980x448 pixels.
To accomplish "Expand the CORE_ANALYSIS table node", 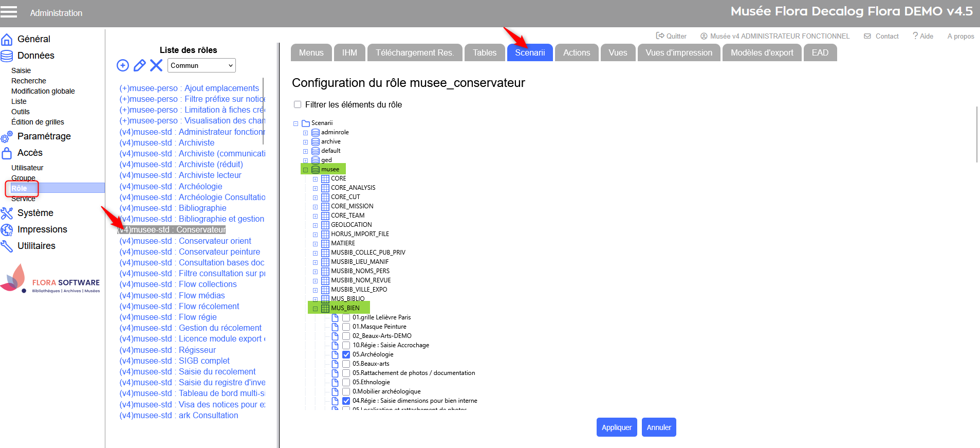I will pos(315,188).
